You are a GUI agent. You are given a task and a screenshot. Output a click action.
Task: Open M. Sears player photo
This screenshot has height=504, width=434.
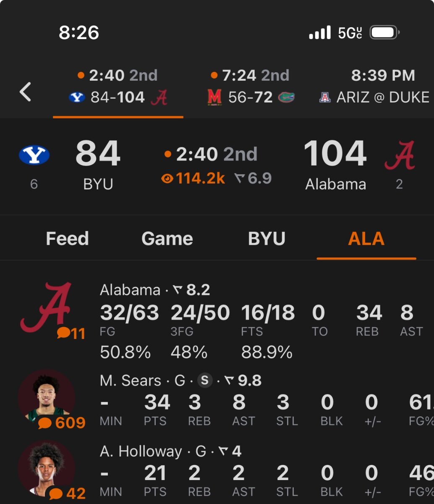pos(46,398)
